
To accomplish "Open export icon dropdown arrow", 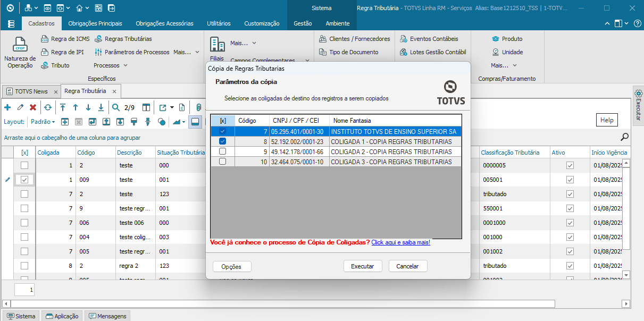I will (x=172, y=107).
